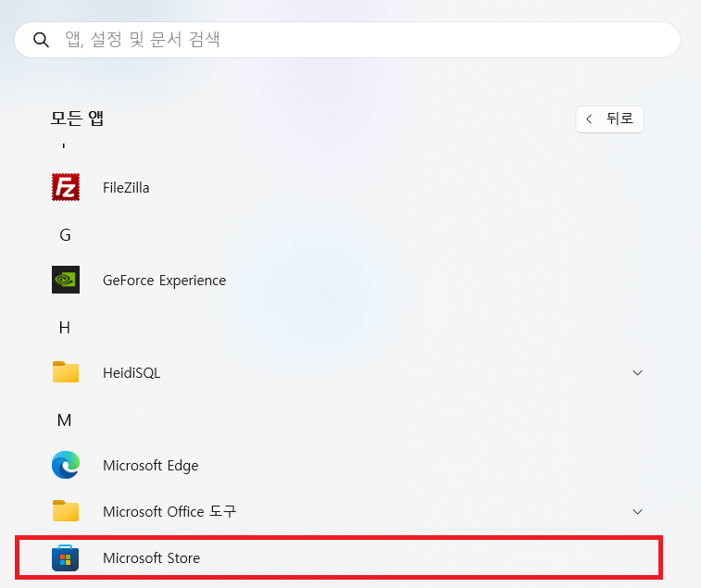Click the FileZilla app icon
The height and width of the screenshot is (588, 701).
66,187
